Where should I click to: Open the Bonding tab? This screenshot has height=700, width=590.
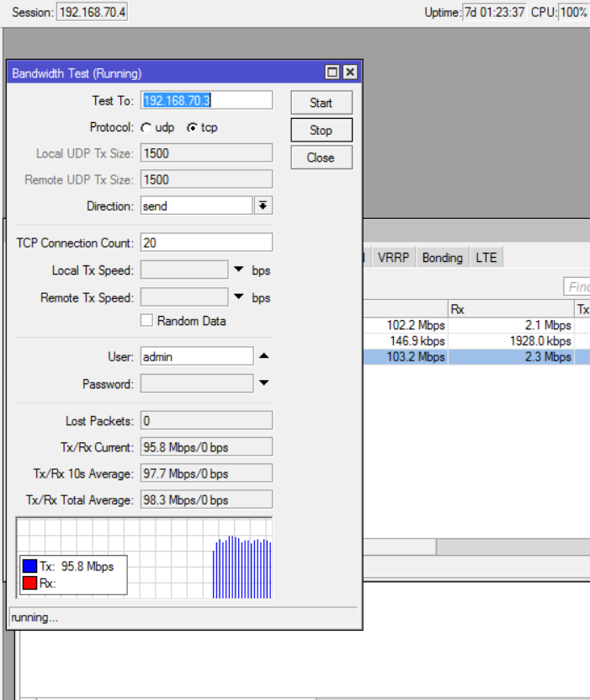click(443, 258)
